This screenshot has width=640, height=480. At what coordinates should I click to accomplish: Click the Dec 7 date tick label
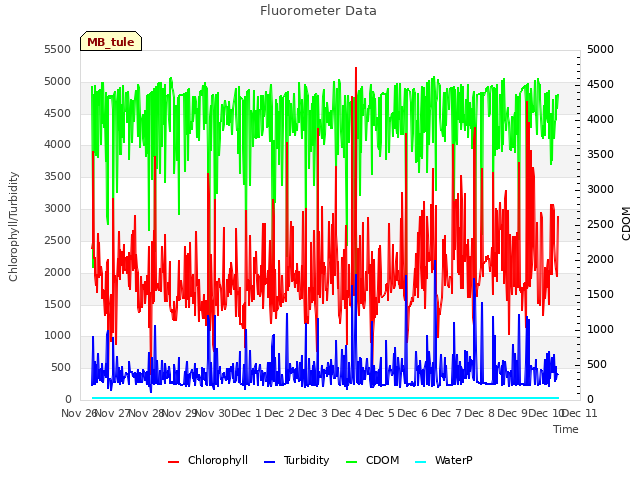[446, 413]
